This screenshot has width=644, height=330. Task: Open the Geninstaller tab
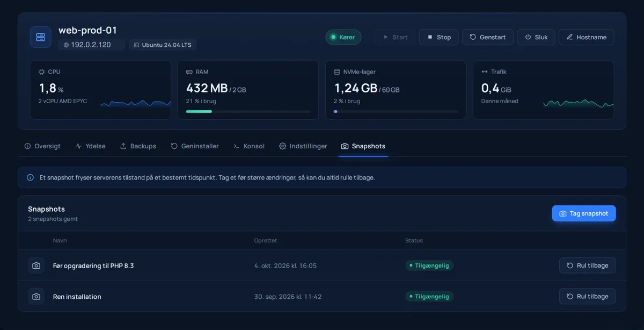pyautogui.click(x=195, y=146)
